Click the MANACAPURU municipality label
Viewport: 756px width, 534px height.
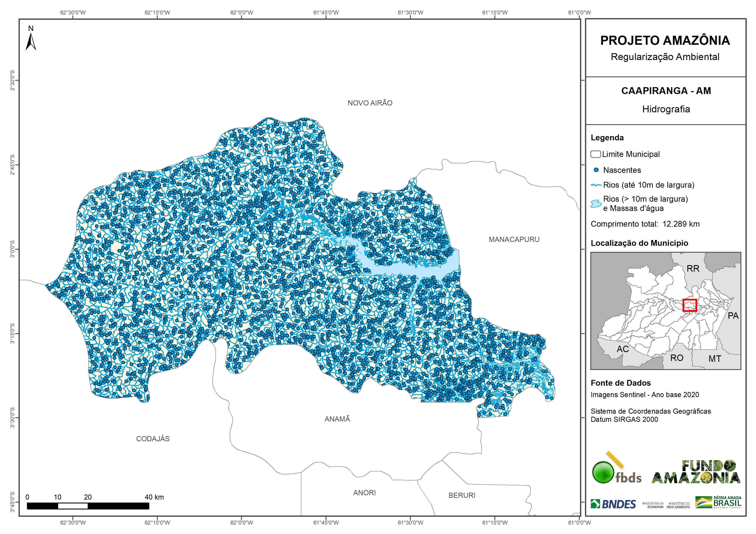tap(514, 240)
